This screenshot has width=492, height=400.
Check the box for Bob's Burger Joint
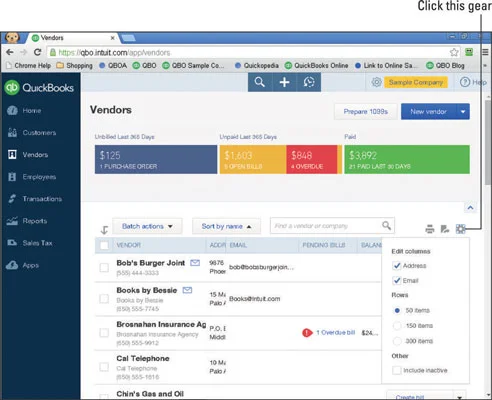104,267
